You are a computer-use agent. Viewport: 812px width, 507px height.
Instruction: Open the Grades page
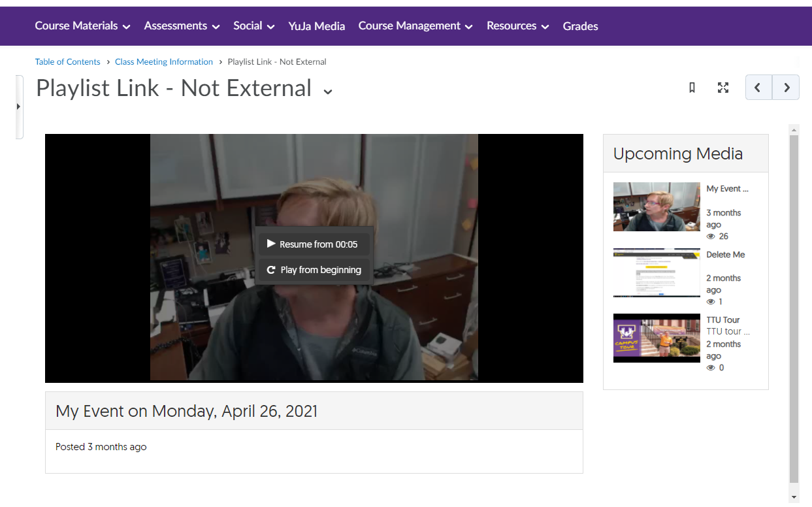(x=580, y=26)
